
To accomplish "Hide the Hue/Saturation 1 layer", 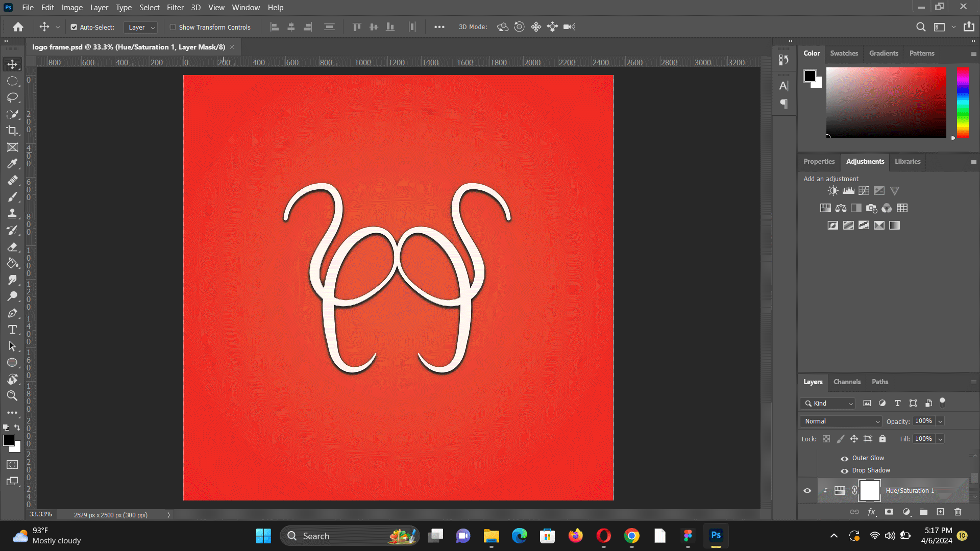I will pyautogui.click(x=807, y=491).
